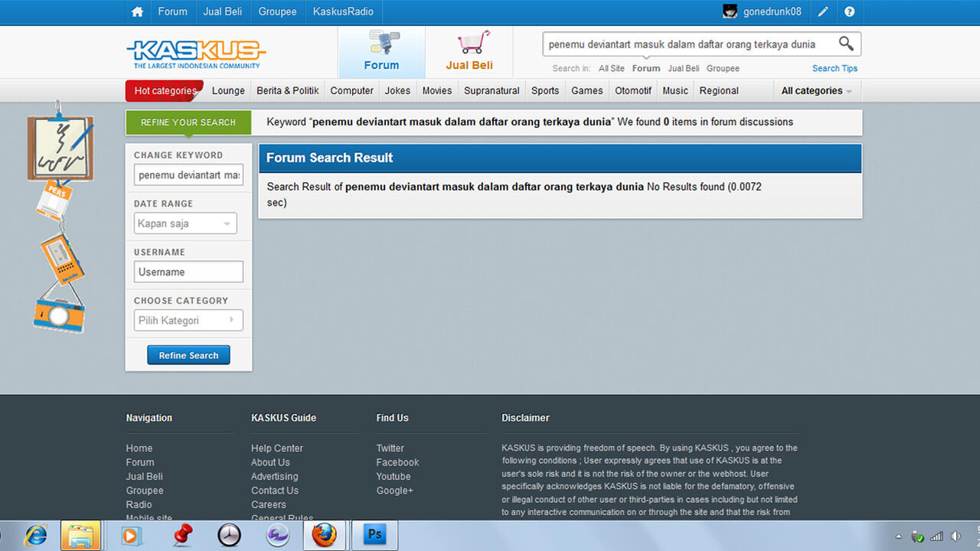Open the Forum tab with speech bubble icon
The height and width of the screenshot is (551, 980).
point(381,51)
